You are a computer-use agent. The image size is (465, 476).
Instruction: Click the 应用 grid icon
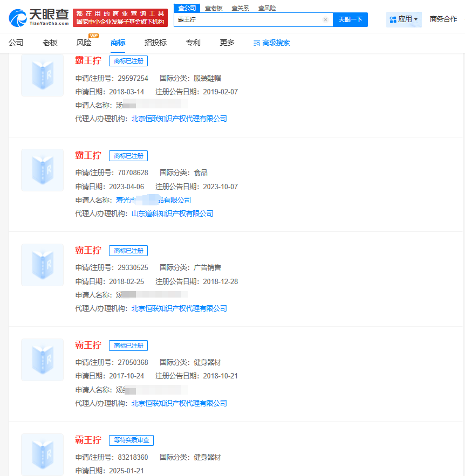[x=393, y=20]
